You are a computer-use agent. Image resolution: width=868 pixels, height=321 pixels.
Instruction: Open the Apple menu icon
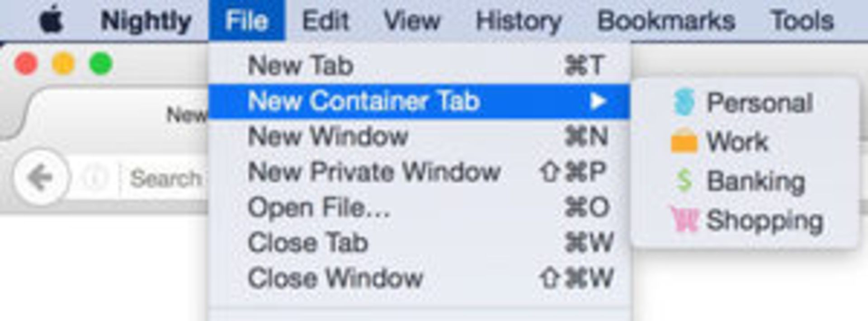click(52, 20)
